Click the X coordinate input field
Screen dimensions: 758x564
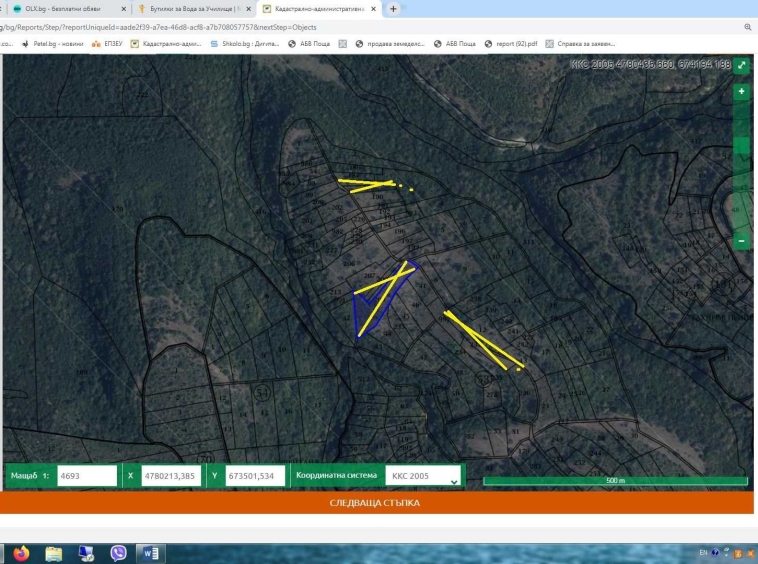click(x=171, y=476)
